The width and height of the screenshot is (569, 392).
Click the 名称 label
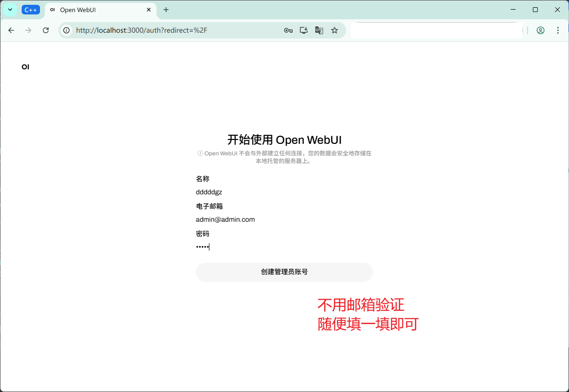tap(203, 179)
